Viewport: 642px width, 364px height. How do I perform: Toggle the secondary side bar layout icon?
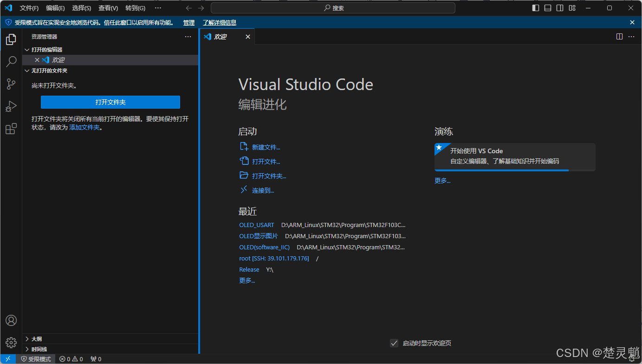[560, 8]
